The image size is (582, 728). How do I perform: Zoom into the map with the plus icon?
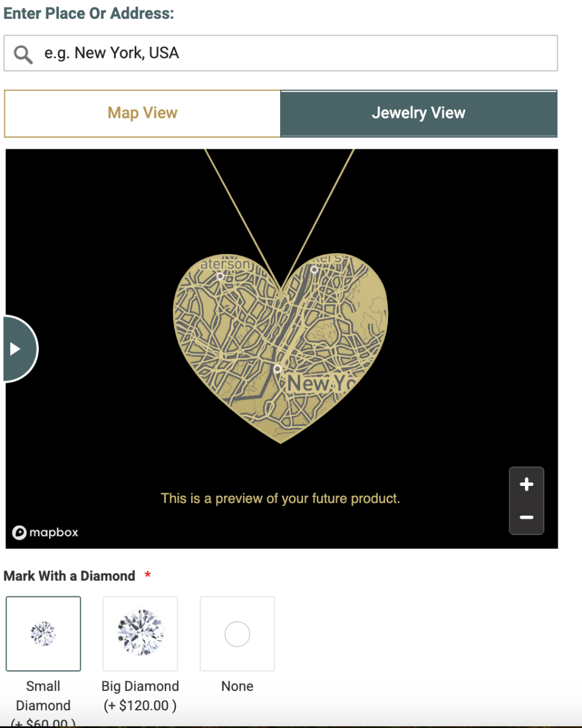click(526, 484)
